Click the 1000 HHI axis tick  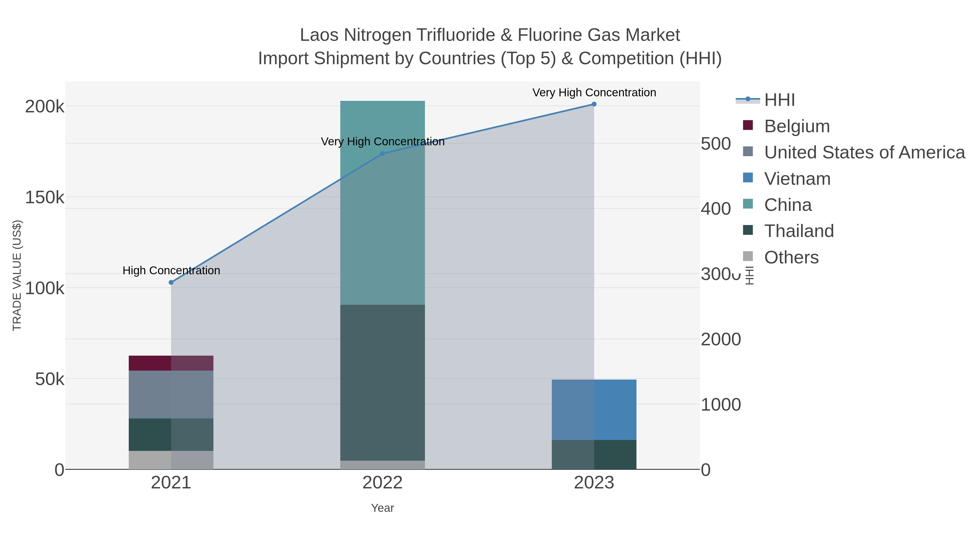tap(721, 405)
